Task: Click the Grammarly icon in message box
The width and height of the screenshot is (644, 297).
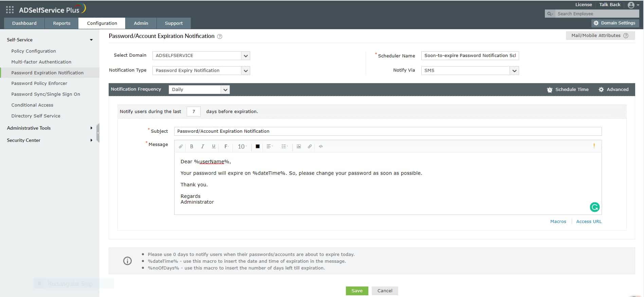Action: pos(595,207)
